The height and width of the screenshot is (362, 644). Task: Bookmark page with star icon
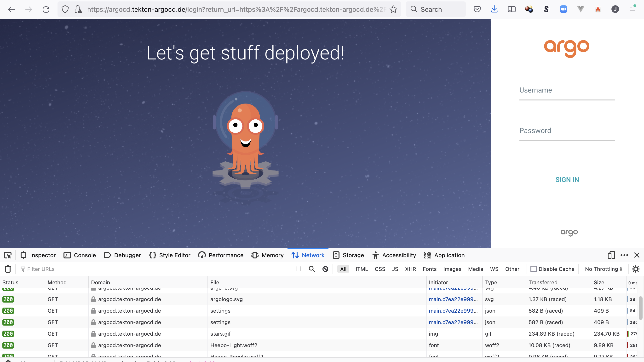pyautogui.click(x=393, y=10)
